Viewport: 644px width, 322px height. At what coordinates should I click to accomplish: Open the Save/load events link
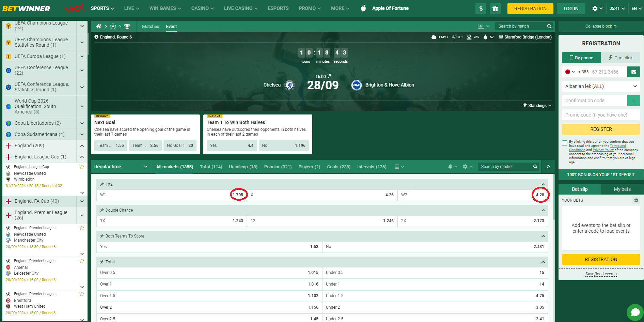click(x=601, y=274)
